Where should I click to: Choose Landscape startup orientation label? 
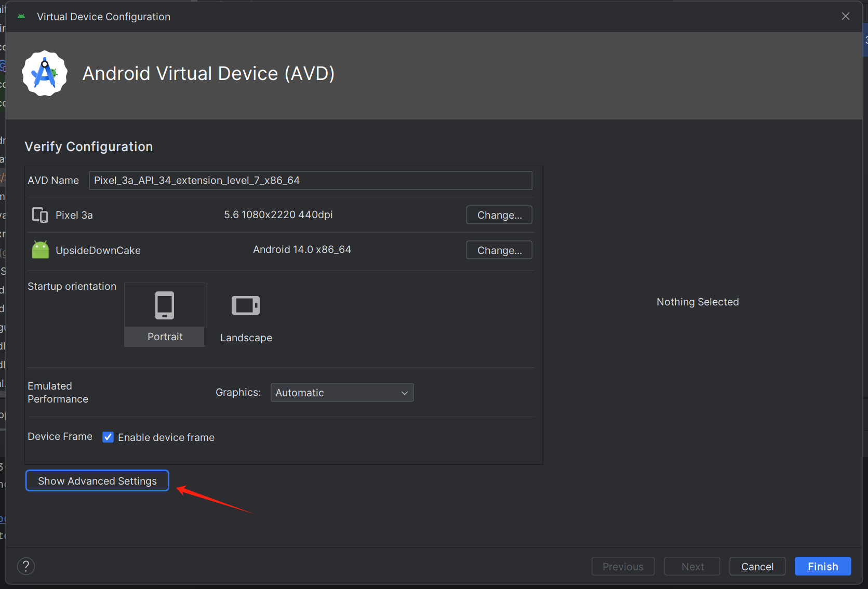(246, 338)
